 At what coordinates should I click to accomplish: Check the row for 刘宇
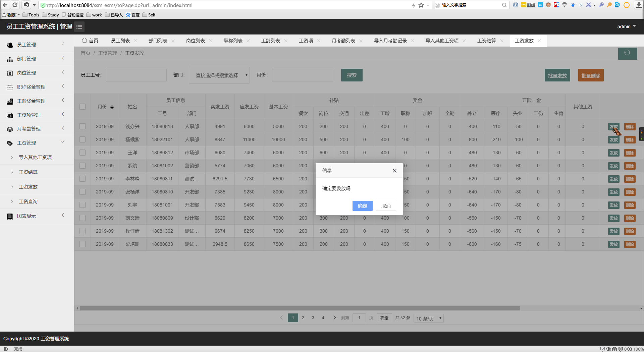[83, 205]
